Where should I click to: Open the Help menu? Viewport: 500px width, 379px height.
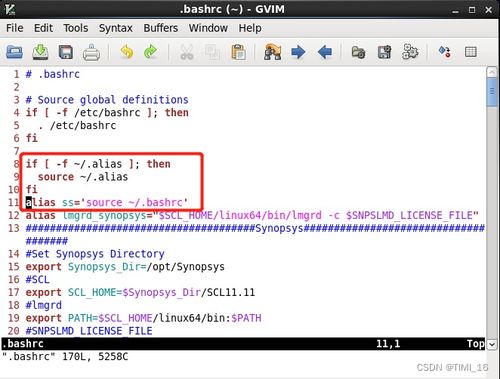(250, 28)
